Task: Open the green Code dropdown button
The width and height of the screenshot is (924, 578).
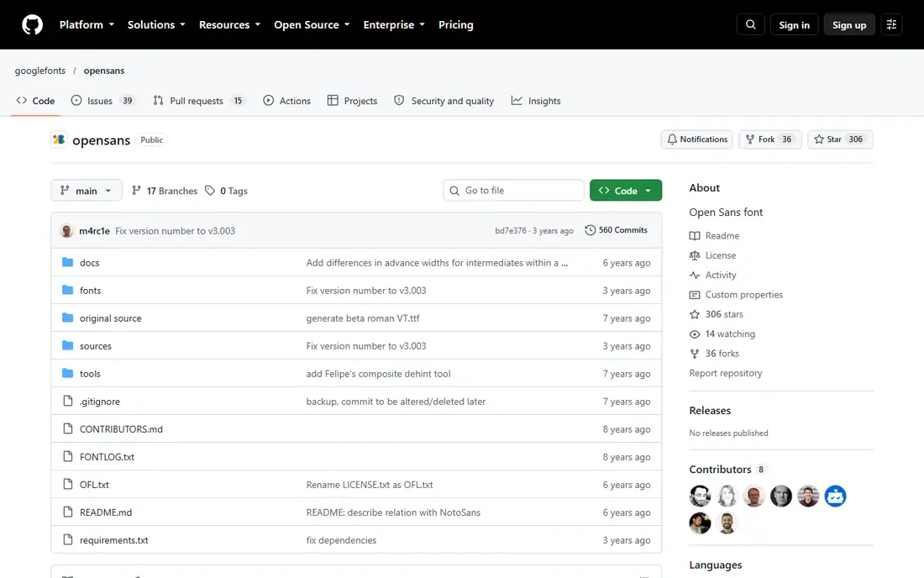Action: [626, 191]
